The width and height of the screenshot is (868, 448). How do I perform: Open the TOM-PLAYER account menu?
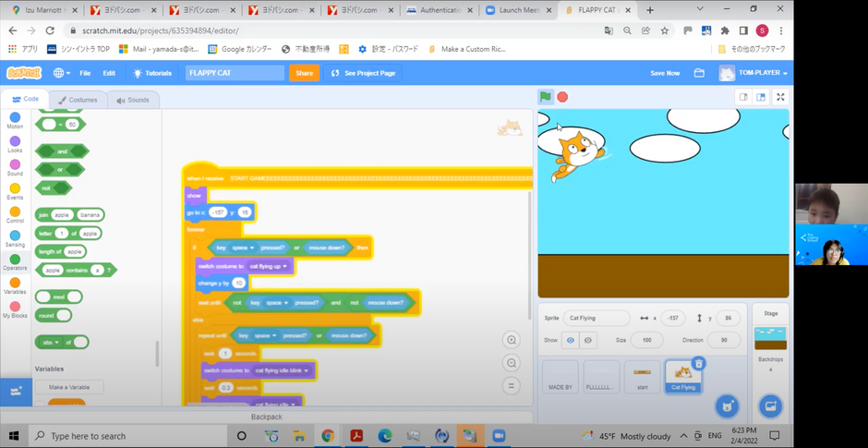(x=753, y=73)
